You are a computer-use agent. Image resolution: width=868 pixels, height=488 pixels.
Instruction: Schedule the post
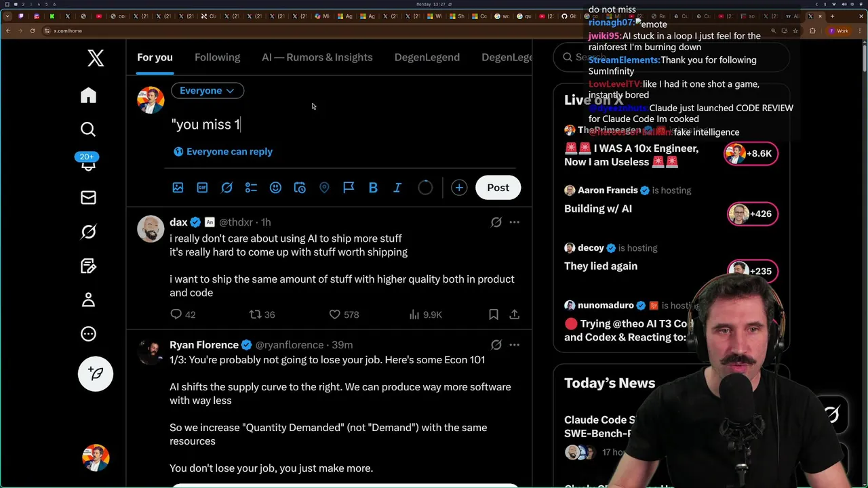pyautogui.click(x=300, y=188)
